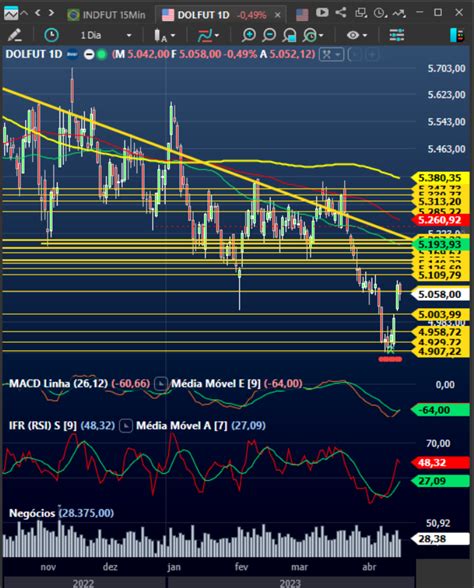Click the share chart icon
Image resolution: width=474 pixels, height=588 pixels.
pyautogui.click(x=341, y=12)
